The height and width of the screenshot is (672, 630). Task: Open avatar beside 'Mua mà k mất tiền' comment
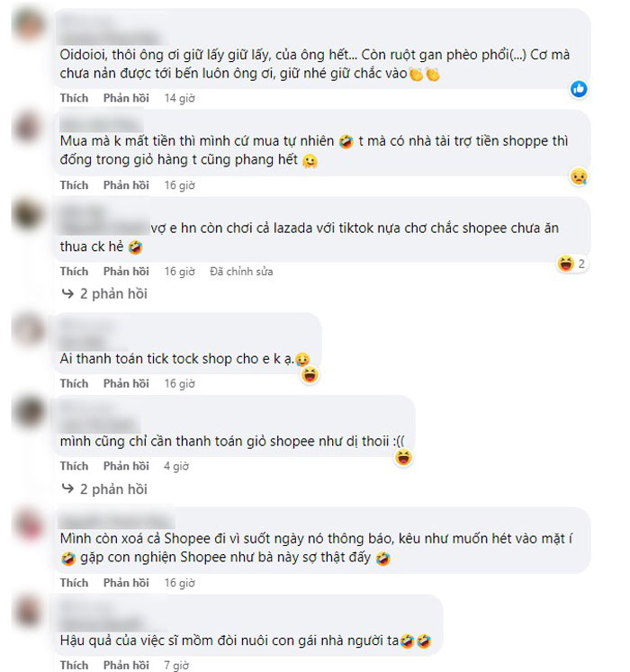(x=28, y=127)
